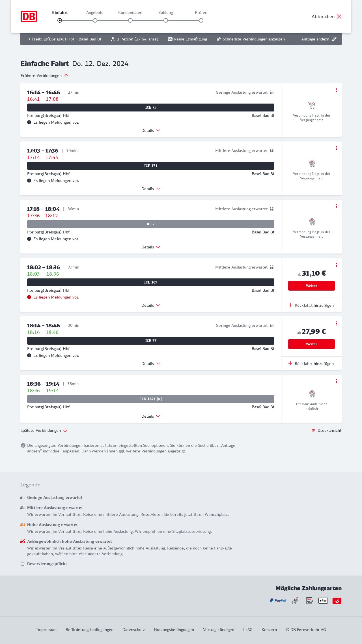Click the warning icon on ICE 109 Meldungen
This screenshot has width=362, height=644.
coord(29,297)
